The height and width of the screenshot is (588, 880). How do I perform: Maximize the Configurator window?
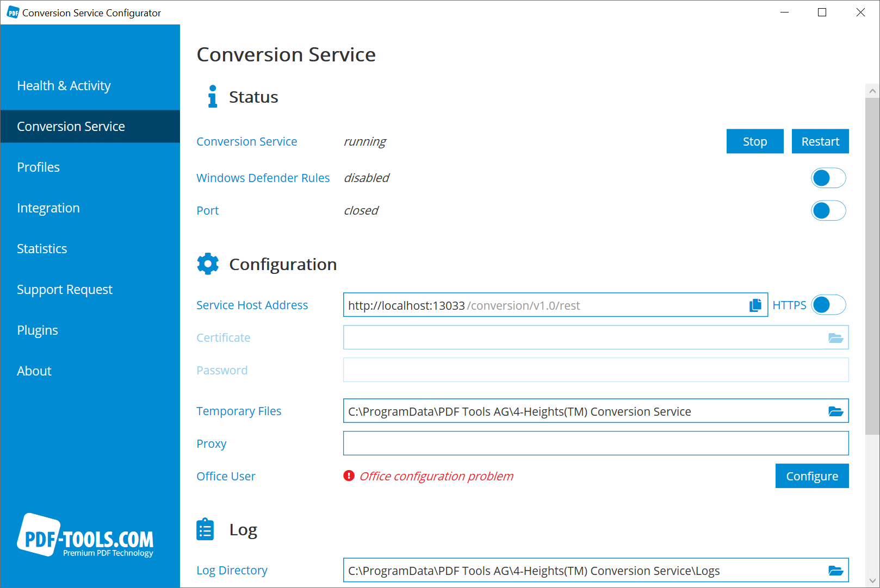point(822,12)
